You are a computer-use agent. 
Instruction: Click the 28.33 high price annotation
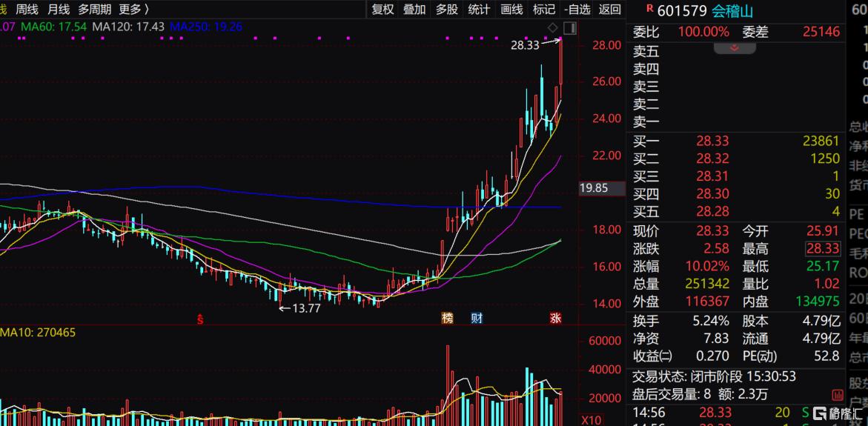(525, 45)
